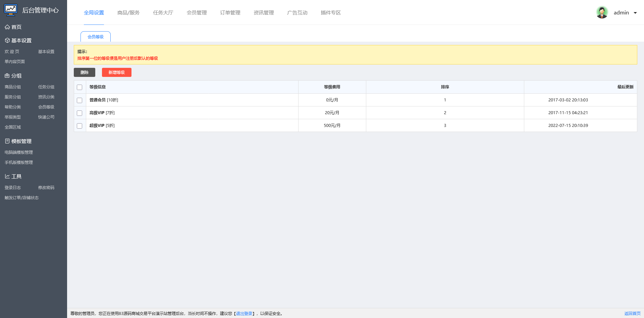Screen dimensions: 644x318
Task: Open 任务分组 in sidebar
Action: pyautogui.click(x=46, y=87)
